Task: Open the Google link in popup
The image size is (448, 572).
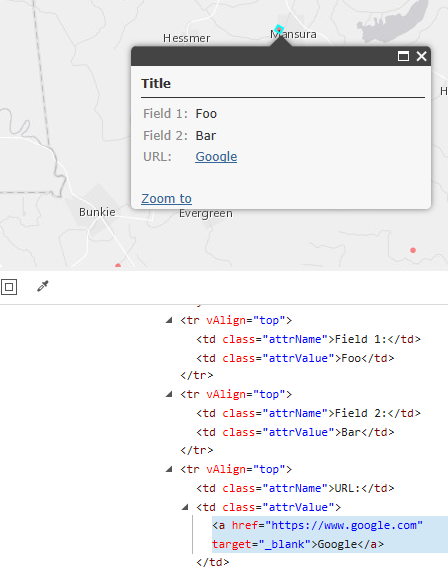Action: 216,156
